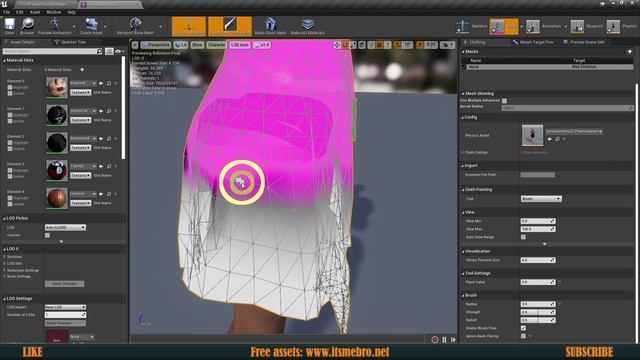
Task: Switch to Animation editor mode icon
Action: [533, 27]
